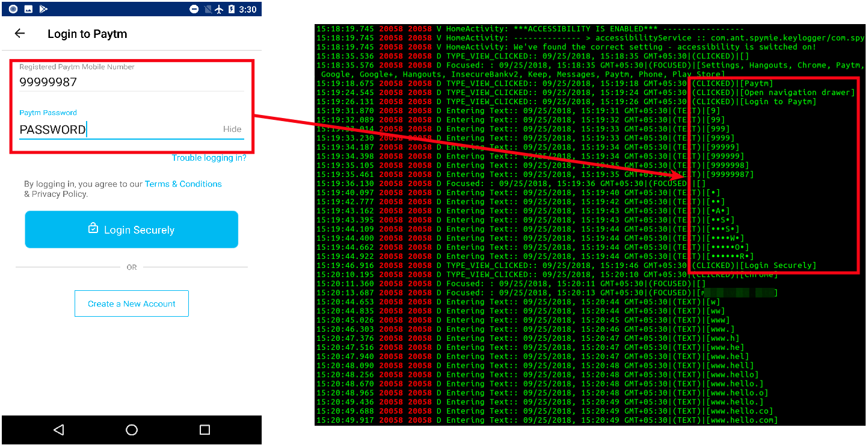The height and width of the screenshot is (445, 868).
Task: Tap the image notification icon in status bar
Action: (x=28, y=9)
